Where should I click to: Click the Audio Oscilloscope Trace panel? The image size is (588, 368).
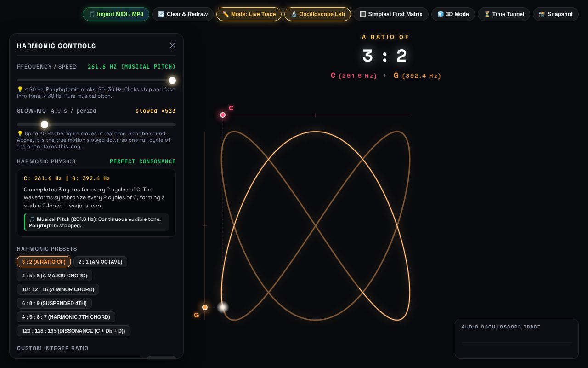[517, 339]
